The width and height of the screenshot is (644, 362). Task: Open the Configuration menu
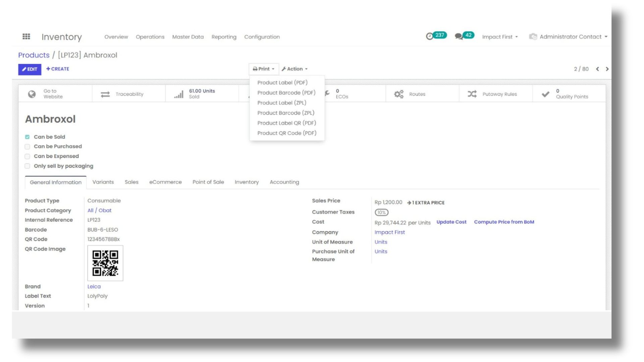pos(262,37)
